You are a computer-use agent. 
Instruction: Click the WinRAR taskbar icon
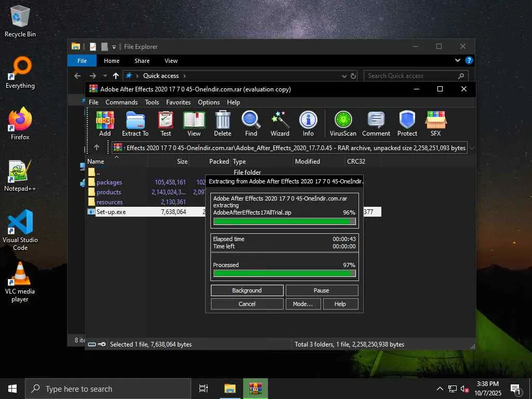point(256,389)
